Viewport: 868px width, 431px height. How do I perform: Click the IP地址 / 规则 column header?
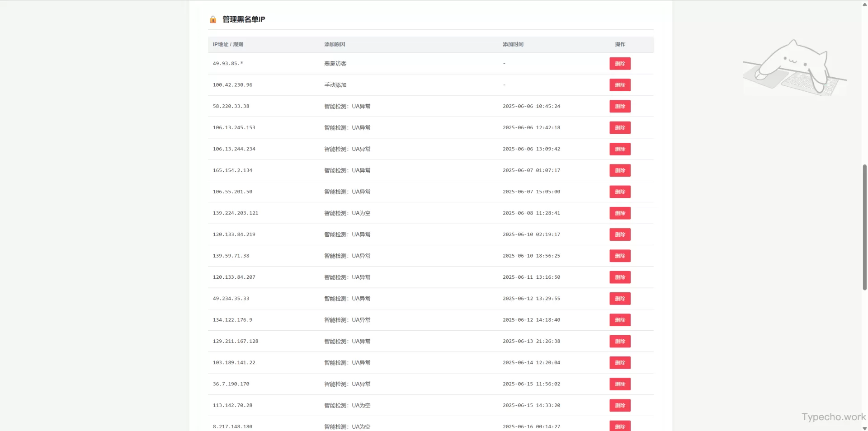click(228, 44)
